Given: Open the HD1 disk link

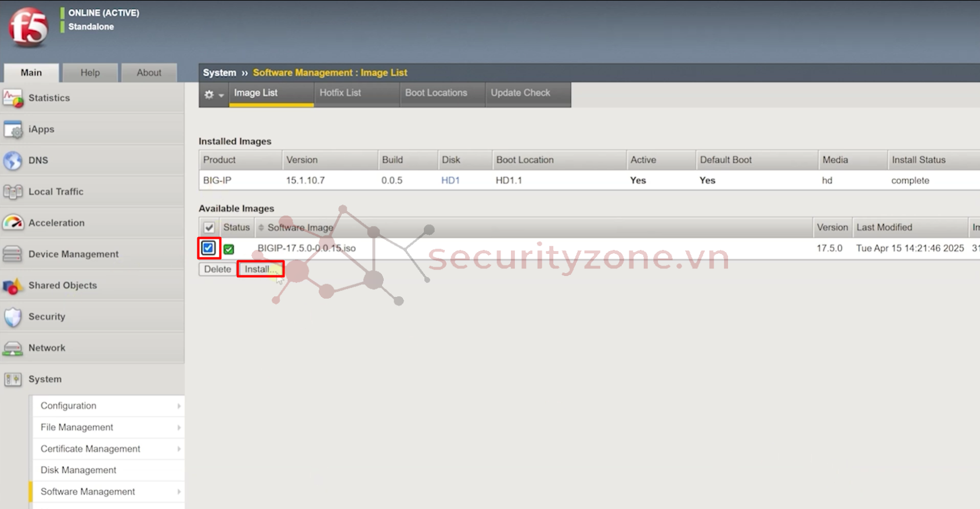Looking at the screenshot, I should point(451,180).
